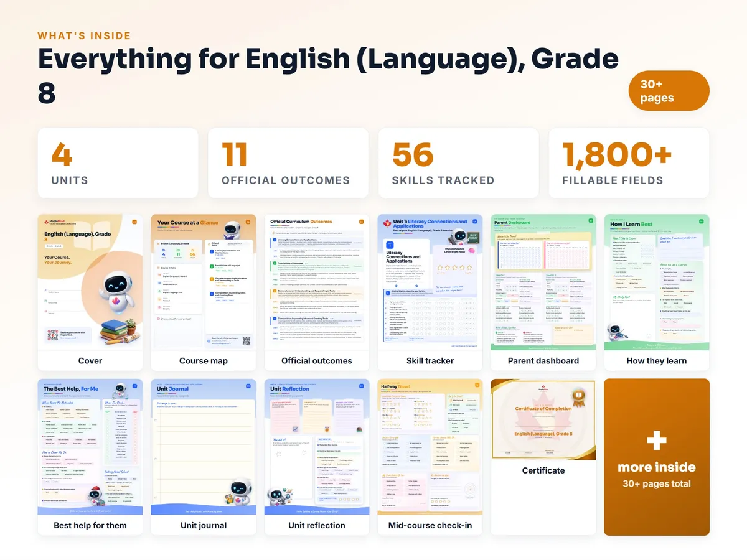Click the Everything for English (Language) title
Screen dimensions: 747x560
click(328, 76)
